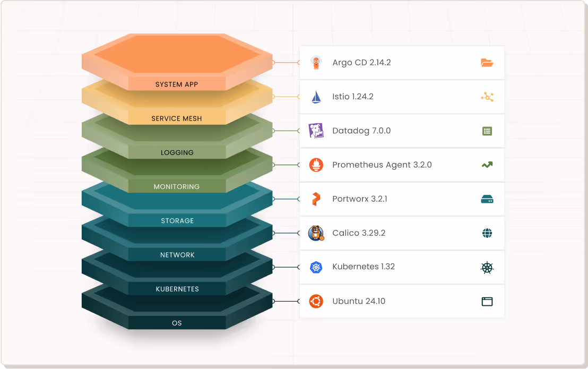Click the Argo CD 2.14.2 label
The height and width of the screenshot is (369, 588).
click(x=361, y=63)
